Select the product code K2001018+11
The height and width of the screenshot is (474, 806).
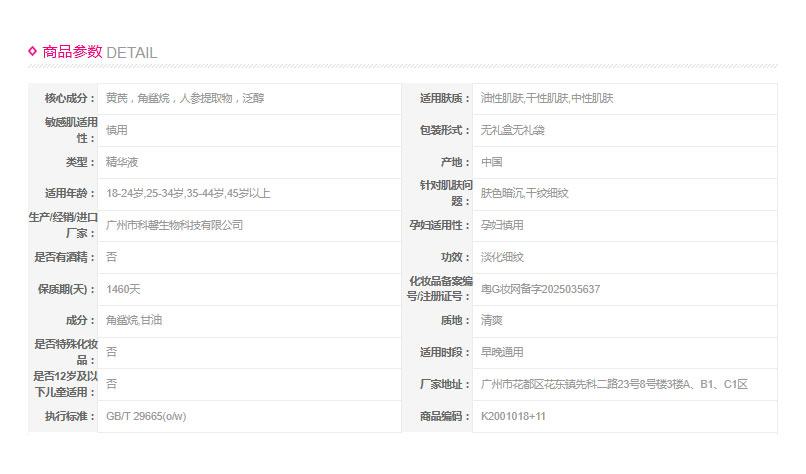[513, 416]
